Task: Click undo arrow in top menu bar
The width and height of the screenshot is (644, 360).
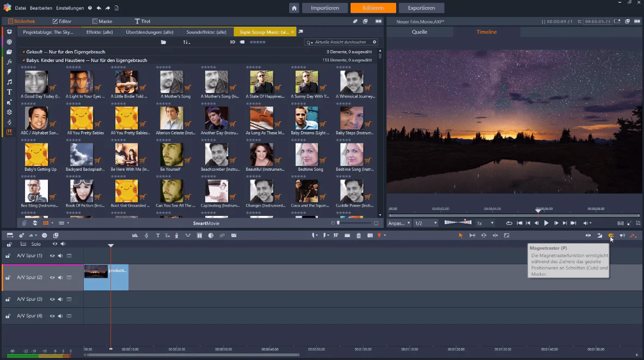Action: click(x=99, y=8)
